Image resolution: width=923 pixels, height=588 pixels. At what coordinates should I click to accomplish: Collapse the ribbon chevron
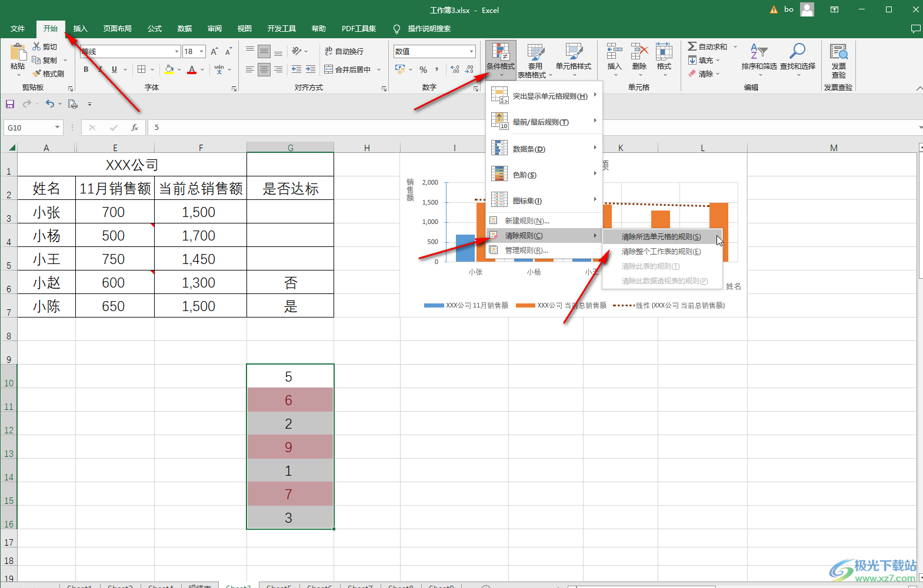(919, 89)
